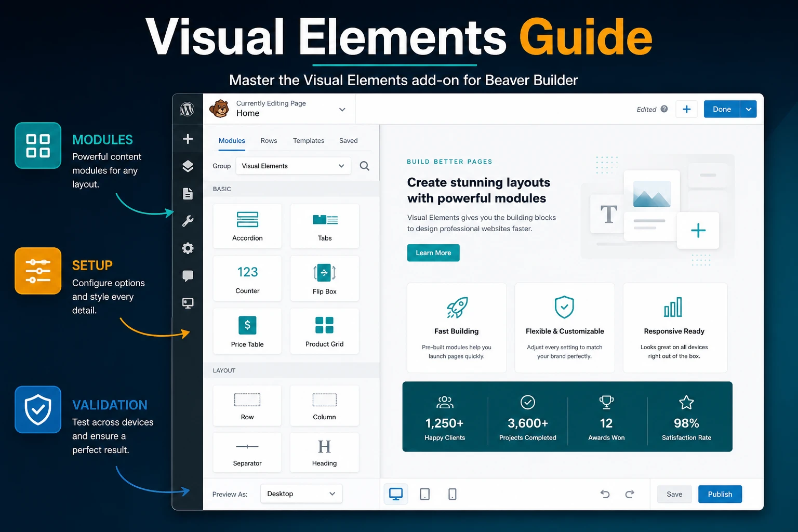Select the Separator module
This screenshot has width=798, height=532.
(247, 453)
